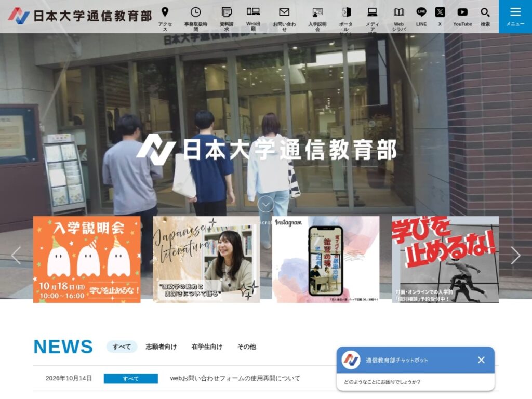Screen dimensions: 532x399
Task: Open the 資料請求 document icon
Action: (227, 12)
